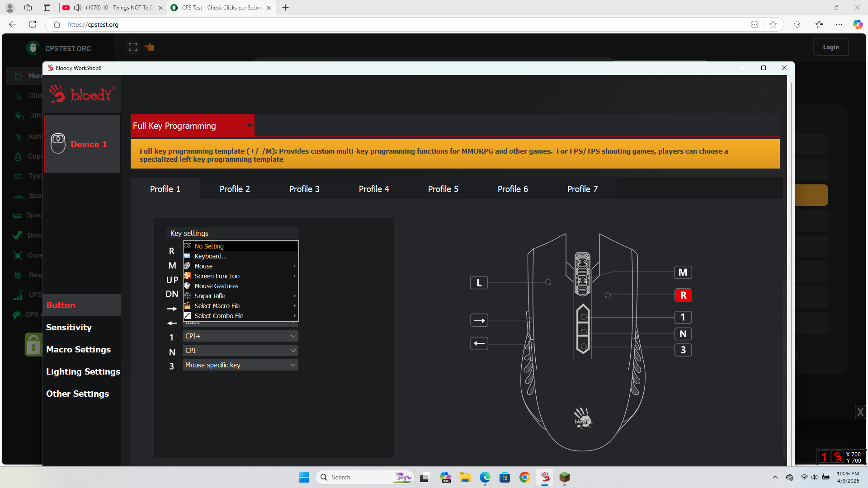868x488 pixels.
Task: Click the red R button label on diagram
Action: [683, 295]
